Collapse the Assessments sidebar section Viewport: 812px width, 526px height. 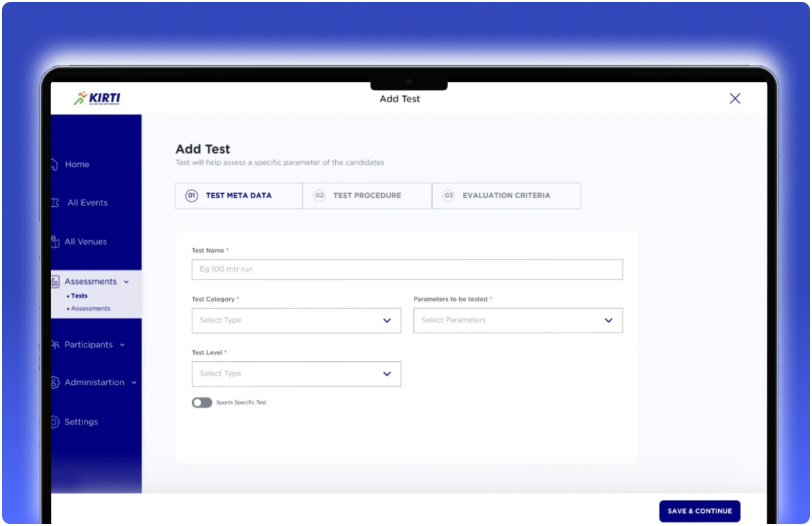126,282
